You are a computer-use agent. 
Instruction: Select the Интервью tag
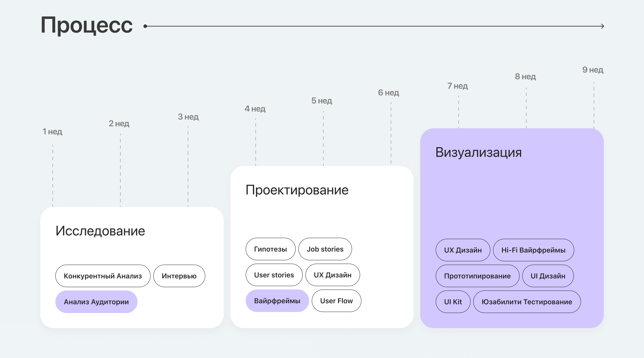pyautogui.click(x=179, y=276)
